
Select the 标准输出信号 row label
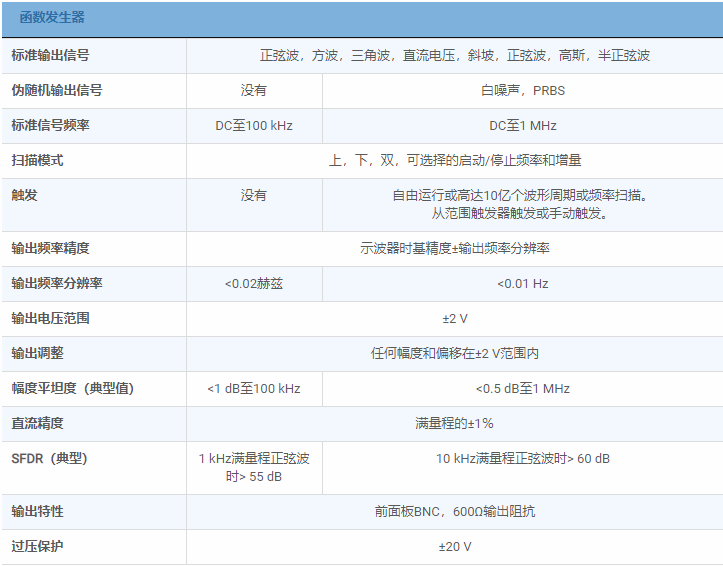pyautogui.click(x=56, y=55)
